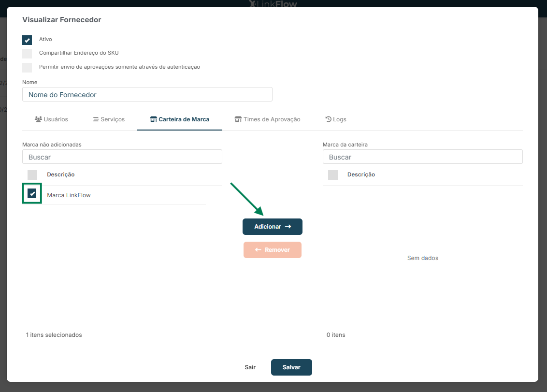Click Descrição header in non-added brands list

61,174
